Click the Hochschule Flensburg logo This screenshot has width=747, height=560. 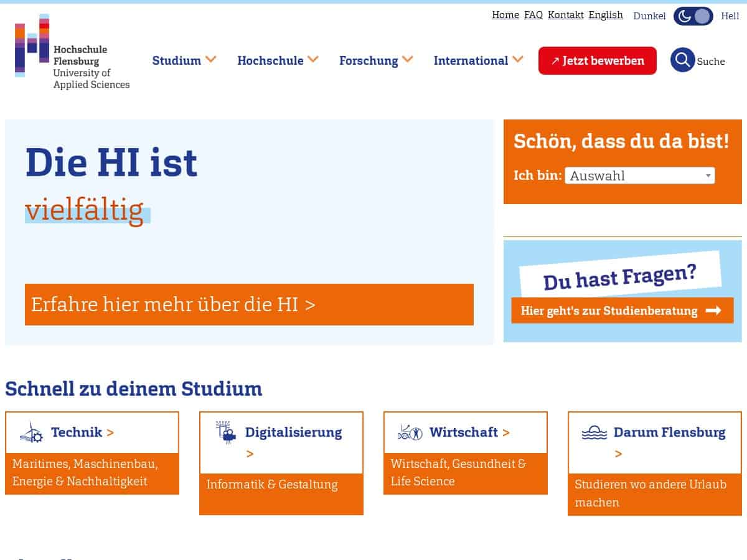tap(72, 52)
